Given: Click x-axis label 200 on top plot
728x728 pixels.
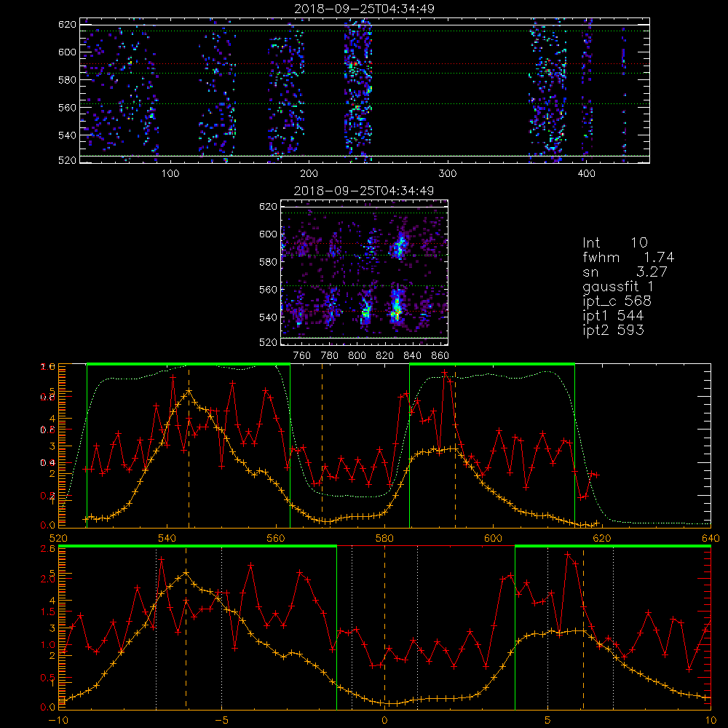Looking at the screenshot, I should 309,174.
